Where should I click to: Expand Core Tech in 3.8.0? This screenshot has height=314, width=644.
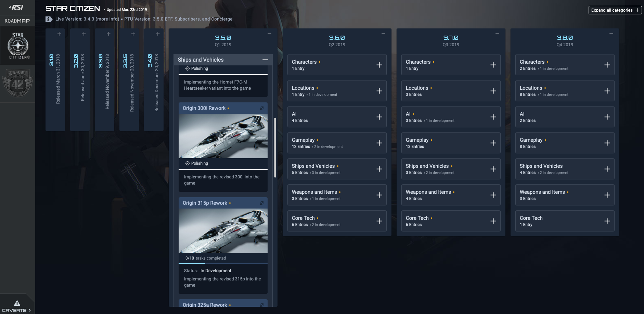coord(607,221)
